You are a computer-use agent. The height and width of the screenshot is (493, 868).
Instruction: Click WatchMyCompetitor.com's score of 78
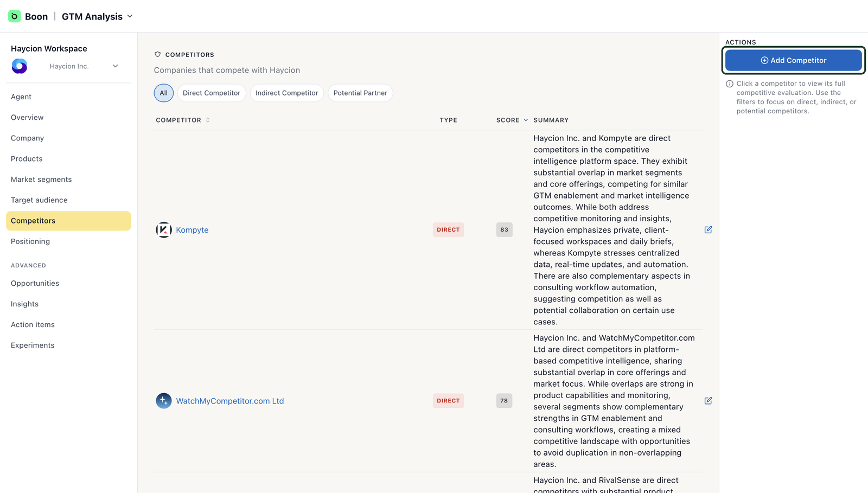point(504,401)
